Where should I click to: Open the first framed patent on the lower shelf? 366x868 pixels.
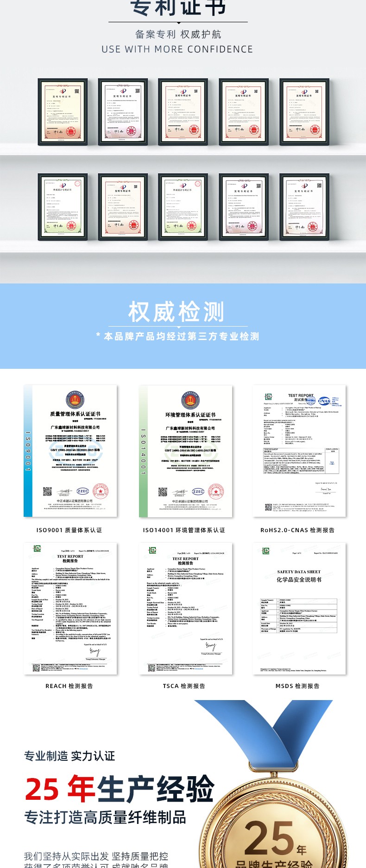[x=63, y=207]
